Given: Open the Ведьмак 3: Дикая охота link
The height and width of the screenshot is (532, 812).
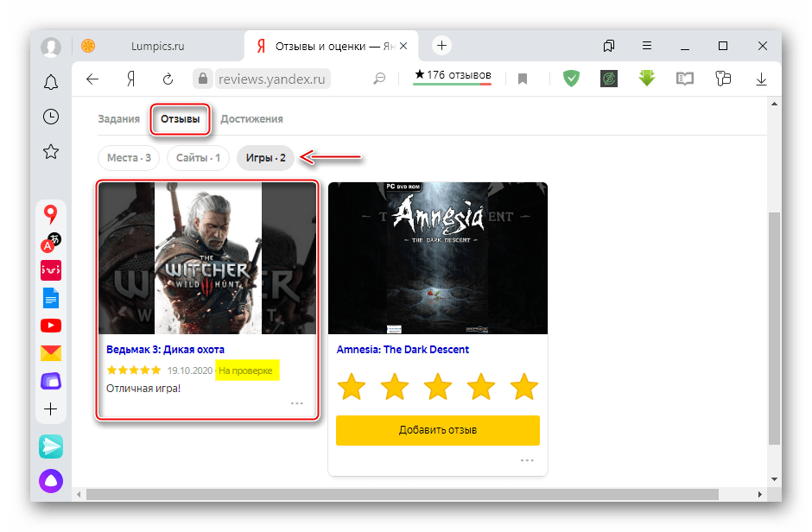Looking at the screenshot, I should pyautogui.click(x=165, y=350).
